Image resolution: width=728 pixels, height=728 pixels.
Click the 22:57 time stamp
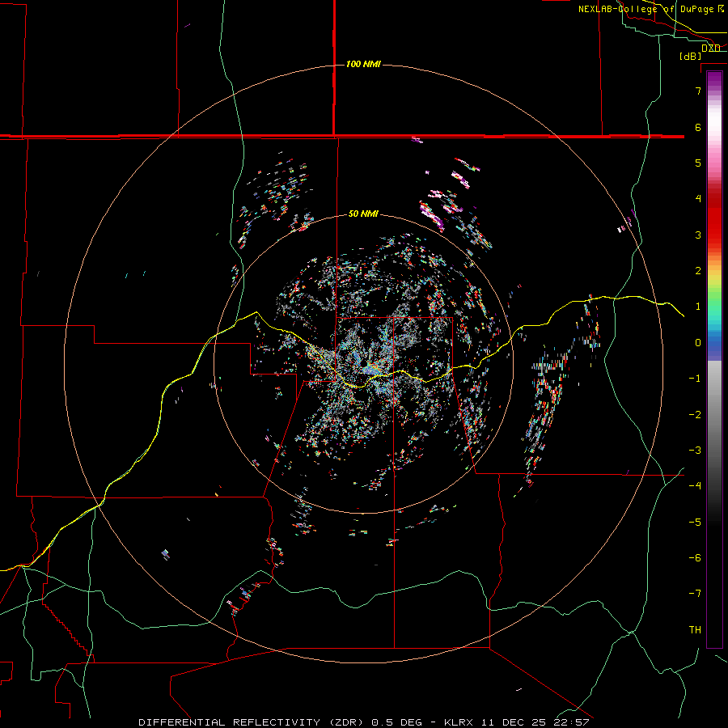(574, 722)
